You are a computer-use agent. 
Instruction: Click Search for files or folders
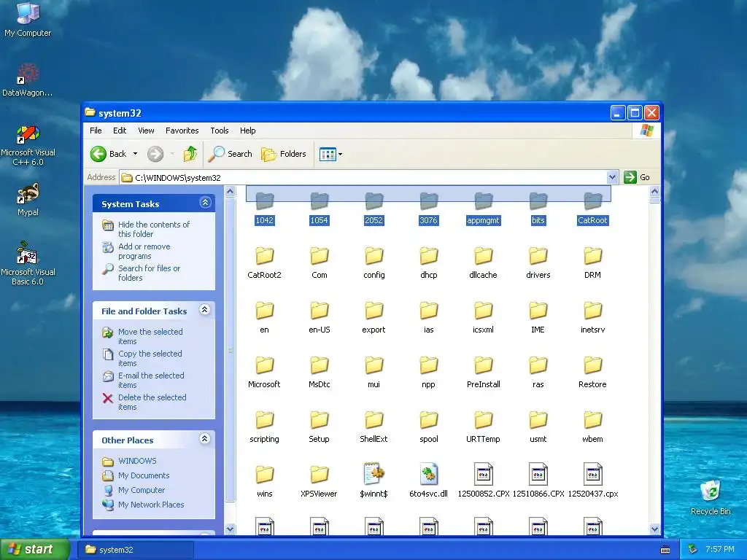click(149, 273)
